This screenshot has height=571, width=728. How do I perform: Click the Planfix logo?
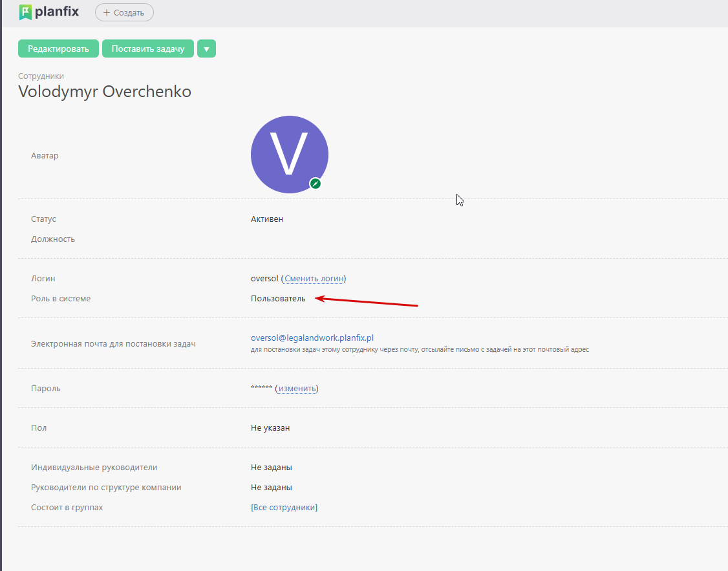click(x=48, y=12)
